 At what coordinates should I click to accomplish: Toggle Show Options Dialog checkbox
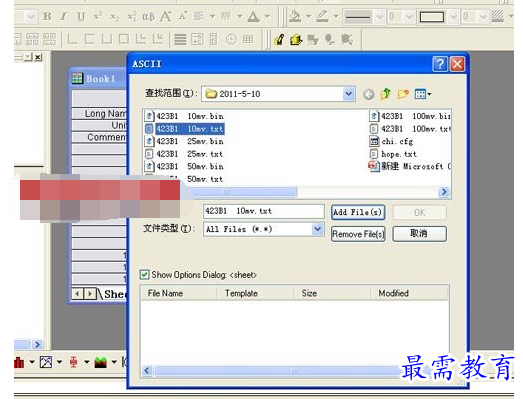pyautogui.click(x=144, y=275)
